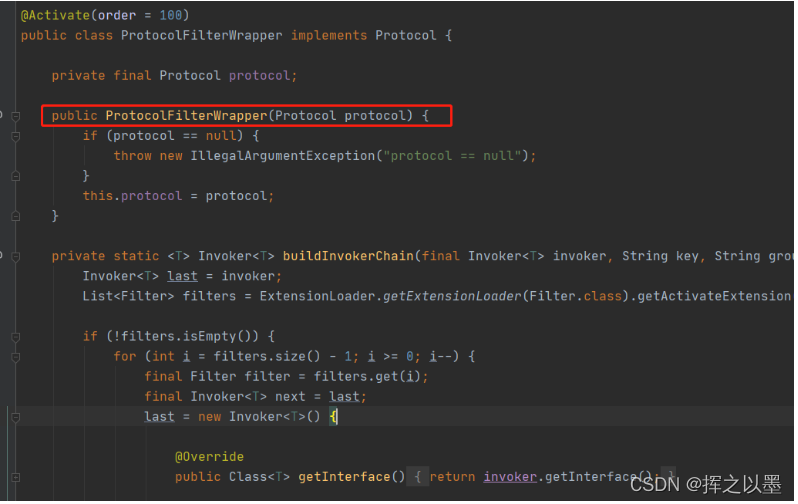
Task: Click 'getInterface()' method name after 'public Class<T>'
Action: point(352,478)
